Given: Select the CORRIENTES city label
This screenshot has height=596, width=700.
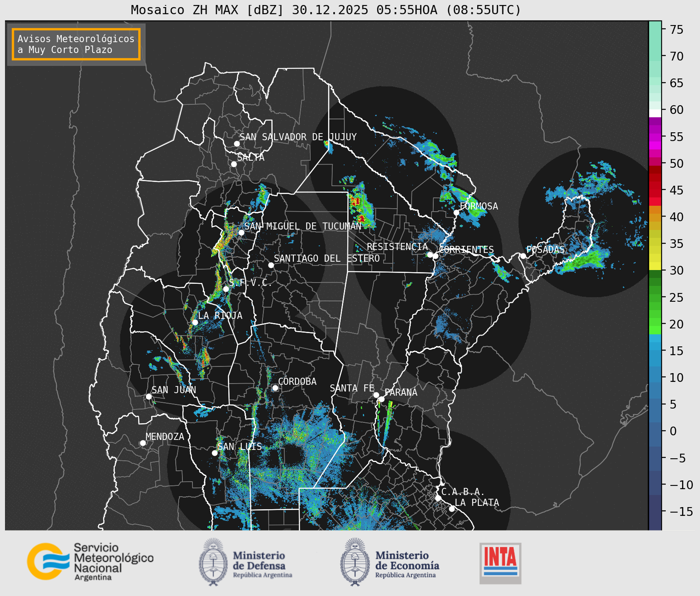Looking at the screenshot, I should [466, 250].
